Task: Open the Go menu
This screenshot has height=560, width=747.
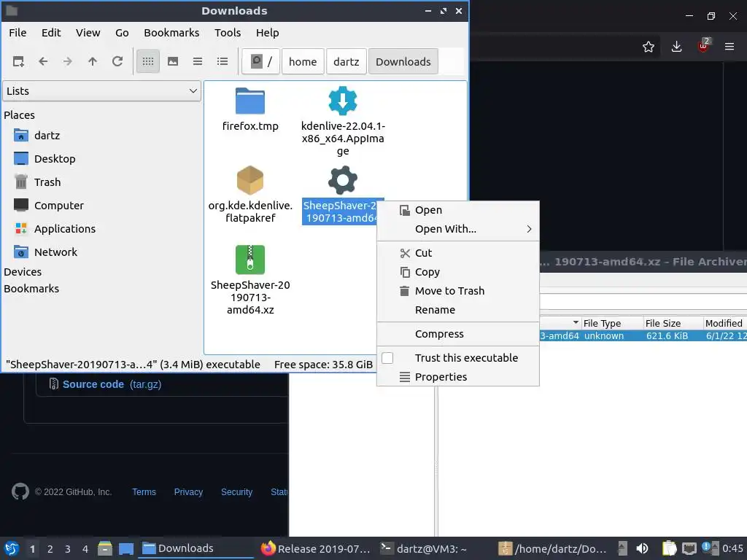Action: click(122, 33)
